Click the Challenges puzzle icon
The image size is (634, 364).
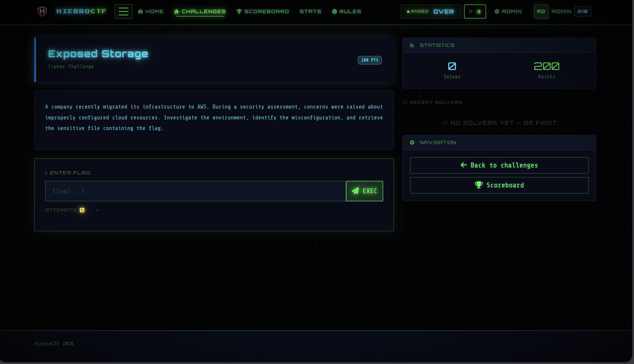[x=176, y=11]
